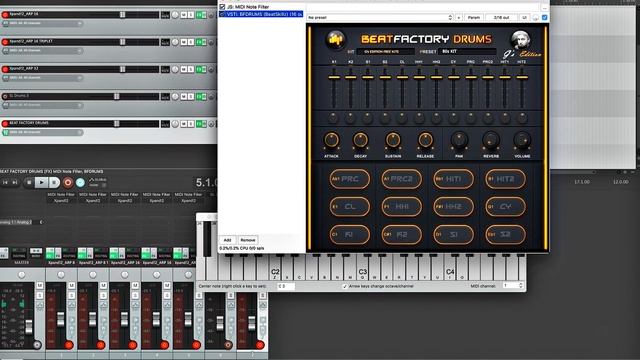640x360 pixels.
Task: Open the PRESET selector showing 80s KIT
Action: click(468, 51)
